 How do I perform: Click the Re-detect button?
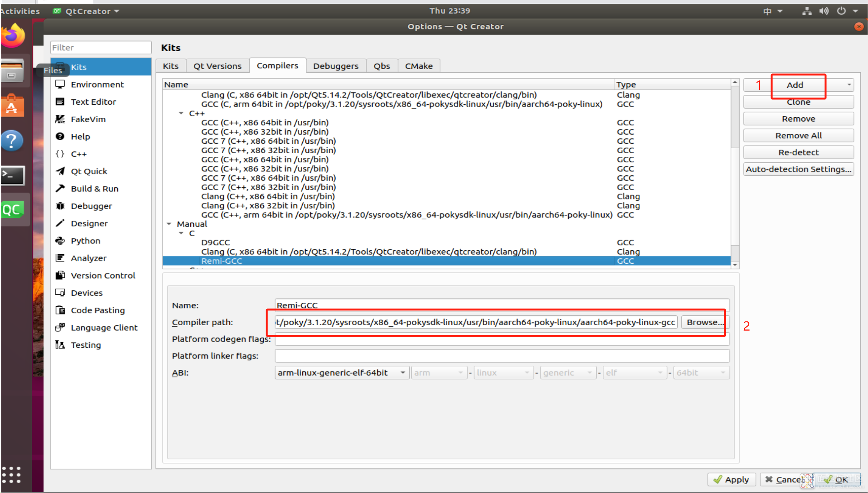(799, 152)
